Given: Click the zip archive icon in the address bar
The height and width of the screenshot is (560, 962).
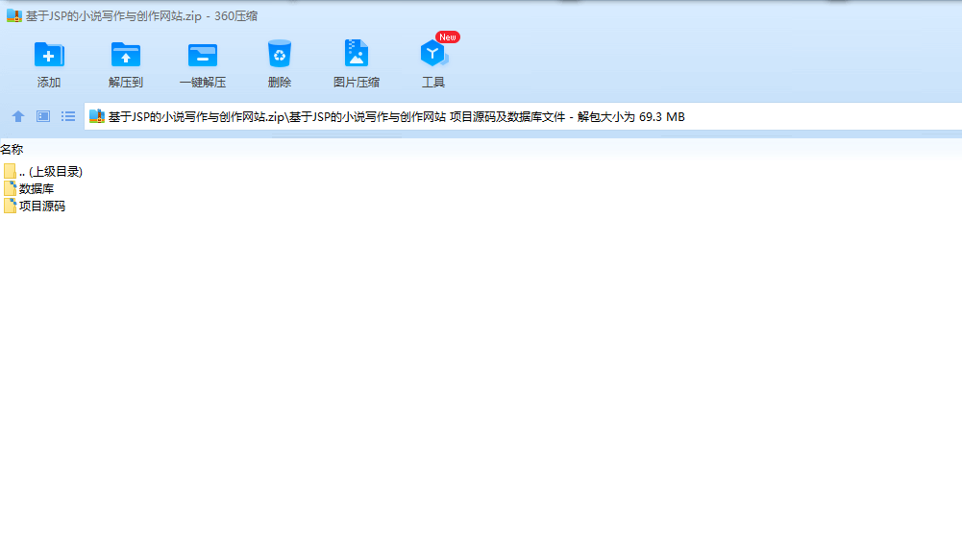Looking at the screenshot, I should 97,116.
